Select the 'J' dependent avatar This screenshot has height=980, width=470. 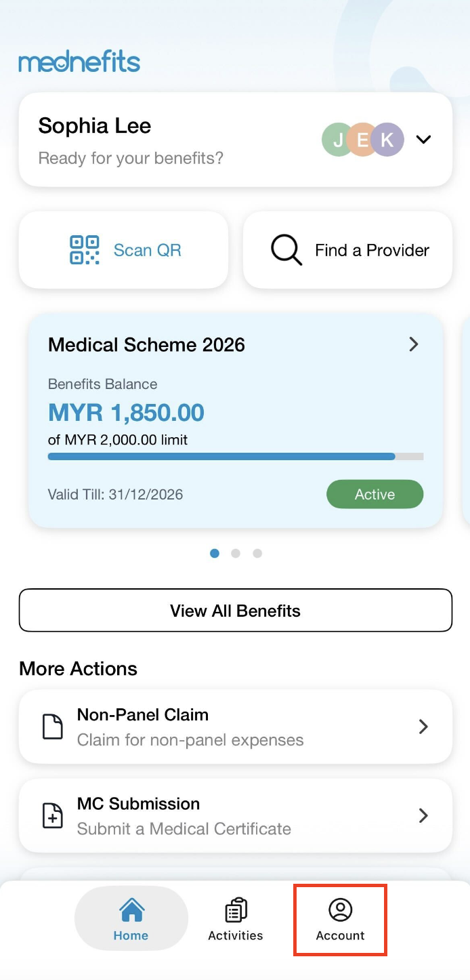tap(336, 140)
